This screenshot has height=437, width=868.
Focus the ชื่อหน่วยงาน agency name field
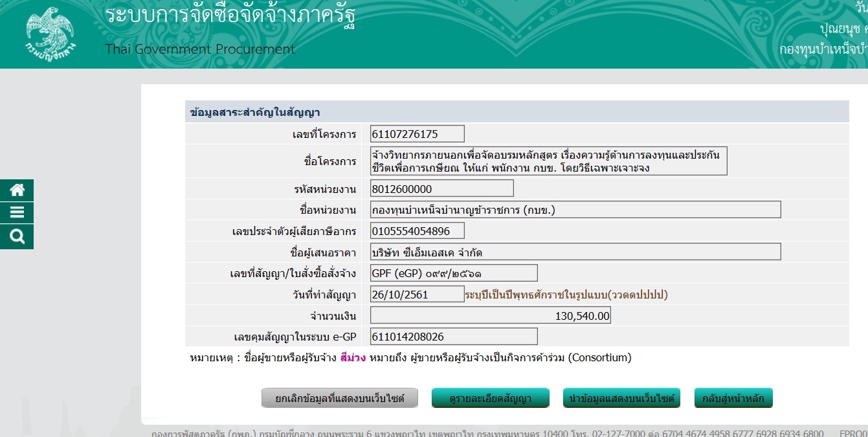point(575,210)
